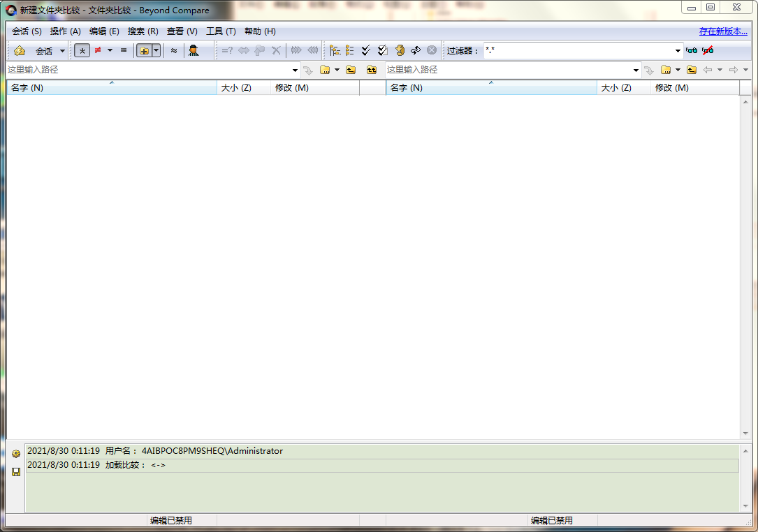Click the log panel save disk icon
This screenshot has height=532, width=758.
tap(16, 472)
